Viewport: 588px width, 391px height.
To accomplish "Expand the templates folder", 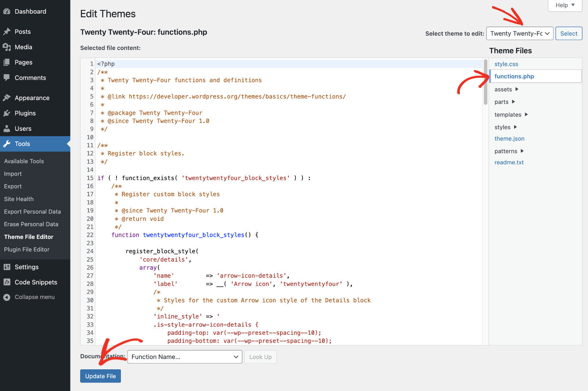I will tap(511, 115).
